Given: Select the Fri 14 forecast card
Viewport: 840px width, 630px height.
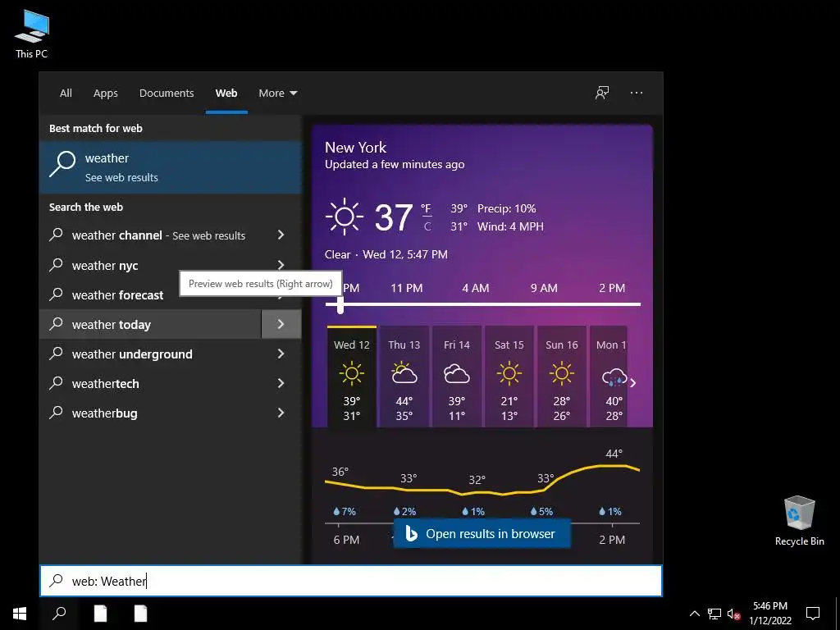Looking at the screenshot, I should click(456, 377).
